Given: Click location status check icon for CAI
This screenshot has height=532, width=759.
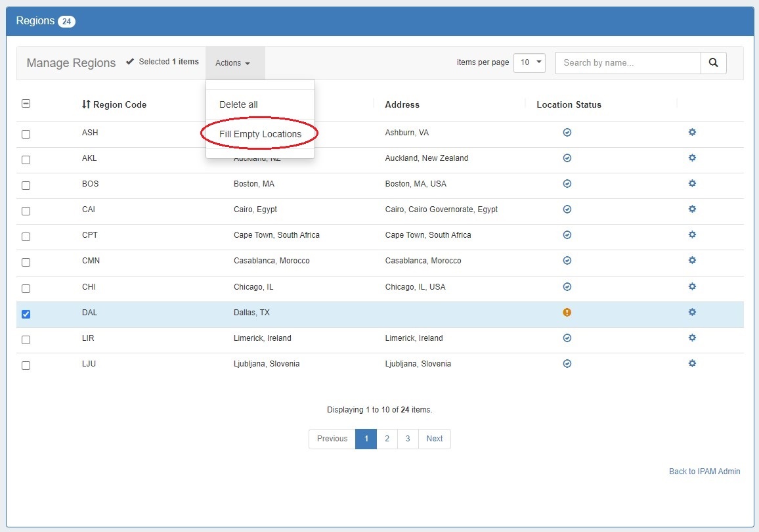Looking at the screenshot, I should [567, 210].
